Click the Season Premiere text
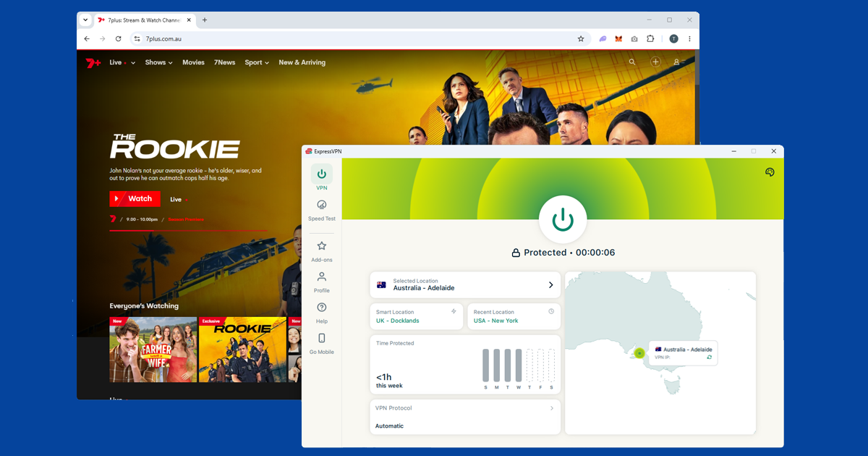 click(186, 219)
